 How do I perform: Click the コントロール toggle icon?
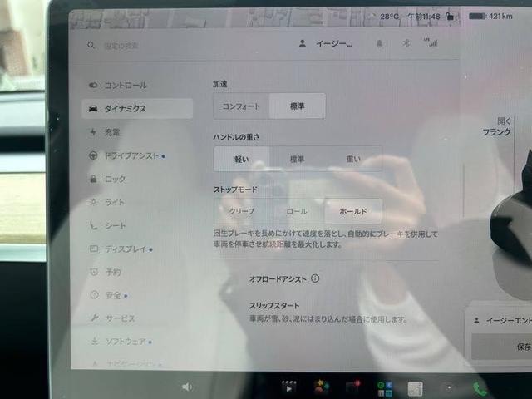(x=93, y=85)
